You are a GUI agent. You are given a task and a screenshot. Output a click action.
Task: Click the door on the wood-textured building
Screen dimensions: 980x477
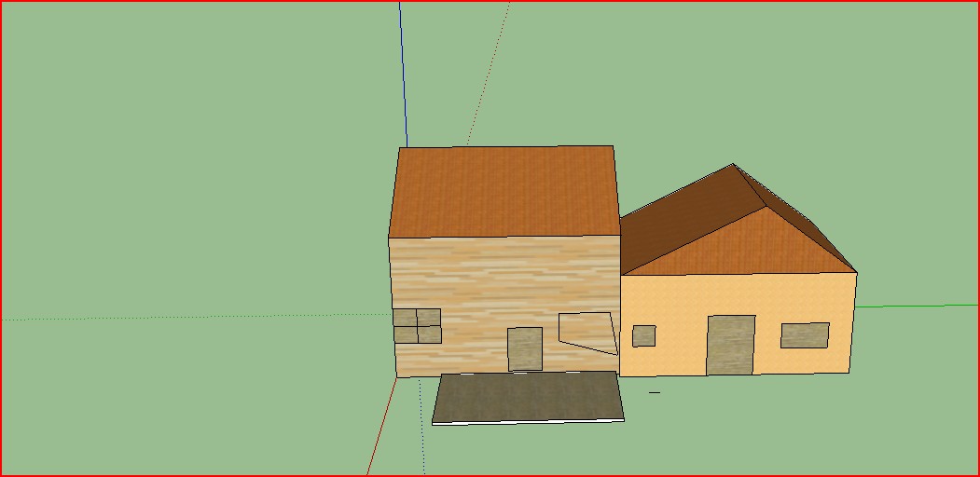(525, 349)
